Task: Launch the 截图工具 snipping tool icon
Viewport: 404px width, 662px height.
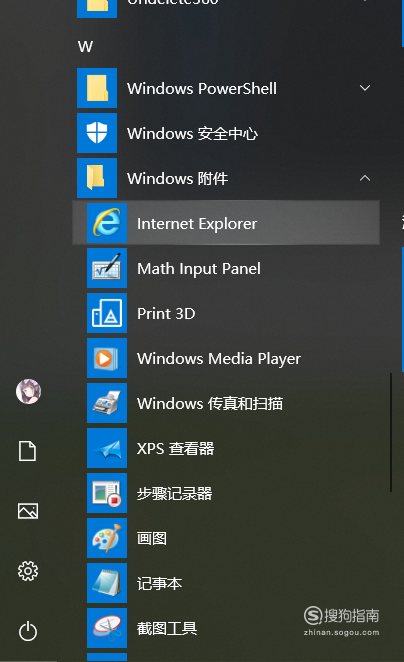Action: pos(107,628)
